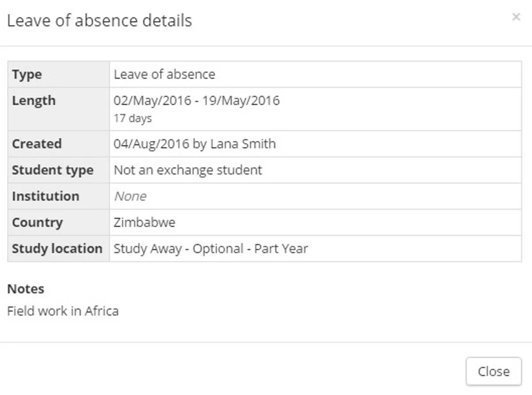Click the Length row label
Image resolution: width=532 pixels, height=395 pixels.
click(x=34, y=100)
